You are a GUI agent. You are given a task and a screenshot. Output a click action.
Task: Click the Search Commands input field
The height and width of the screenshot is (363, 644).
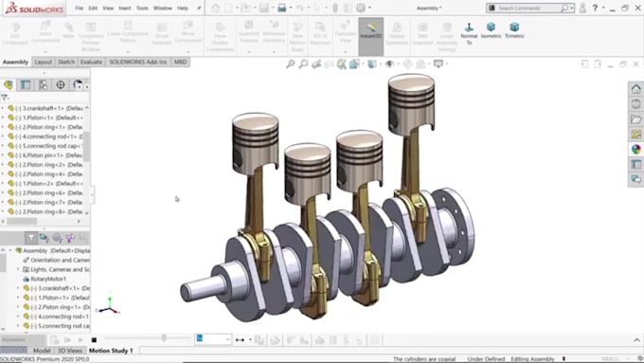click(528, 8)
